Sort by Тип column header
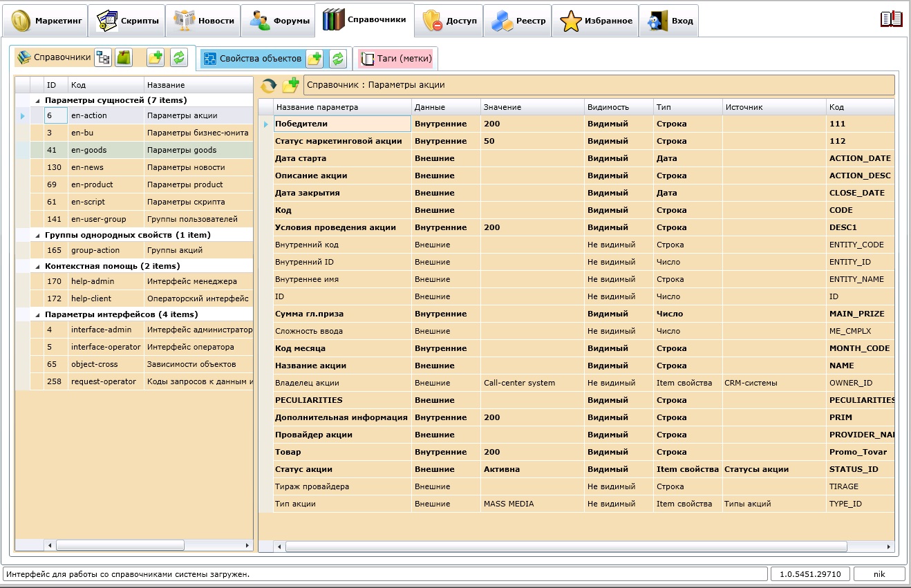 (x=688, y=107)
